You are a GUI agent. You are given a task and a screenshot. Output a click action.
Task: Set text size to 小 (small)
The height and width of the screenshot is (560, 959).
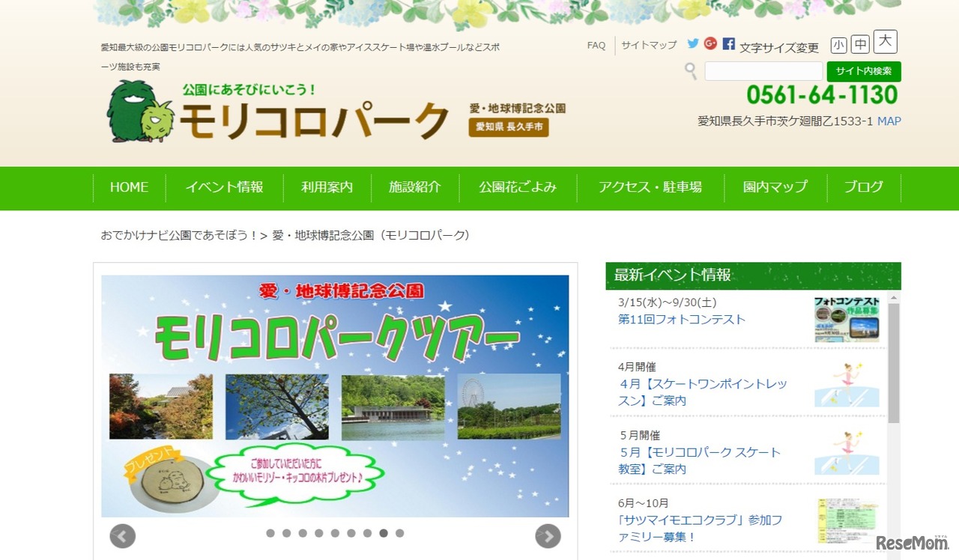point(838,45)
